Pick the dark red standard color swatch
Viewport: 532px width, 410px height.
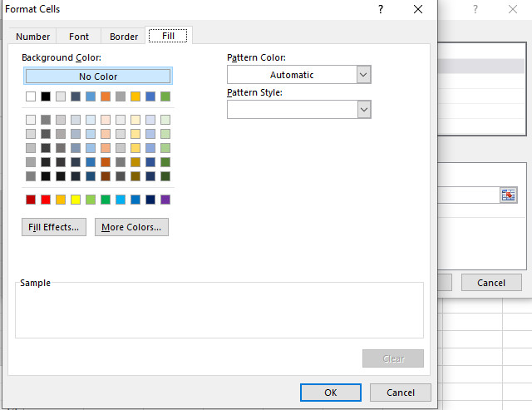[x=31, y=200]
